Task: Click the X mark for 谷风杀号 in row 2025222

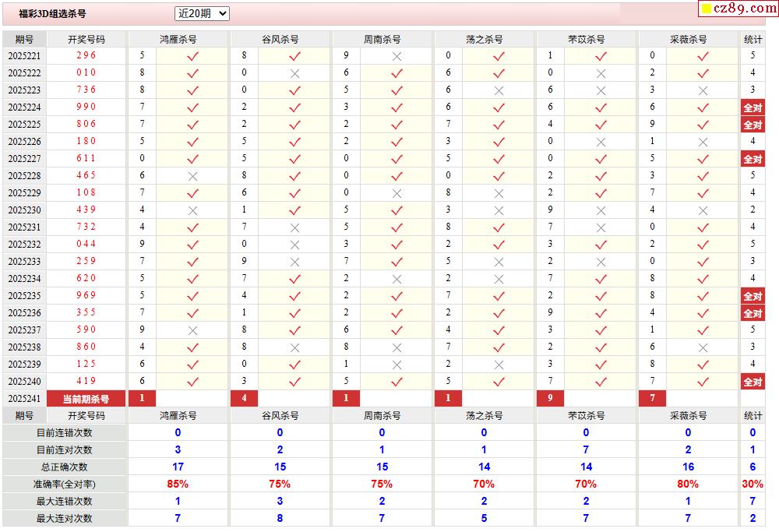Action: pos(294,73)
